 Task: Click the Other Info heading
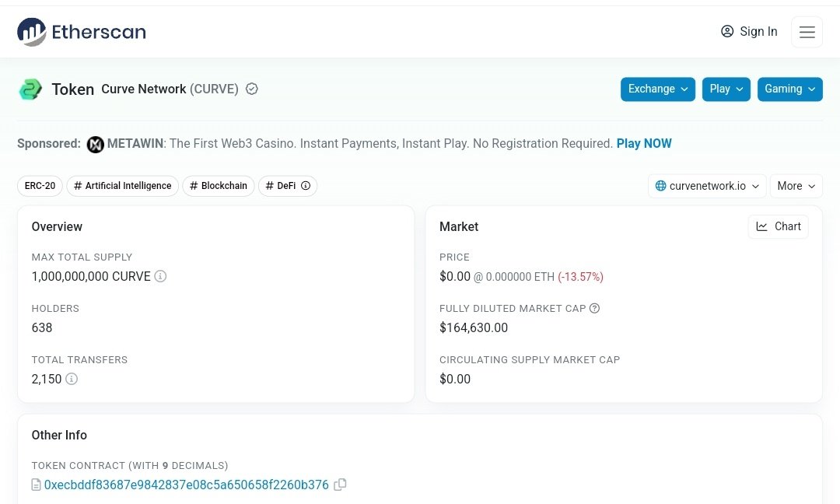(59, 435)
